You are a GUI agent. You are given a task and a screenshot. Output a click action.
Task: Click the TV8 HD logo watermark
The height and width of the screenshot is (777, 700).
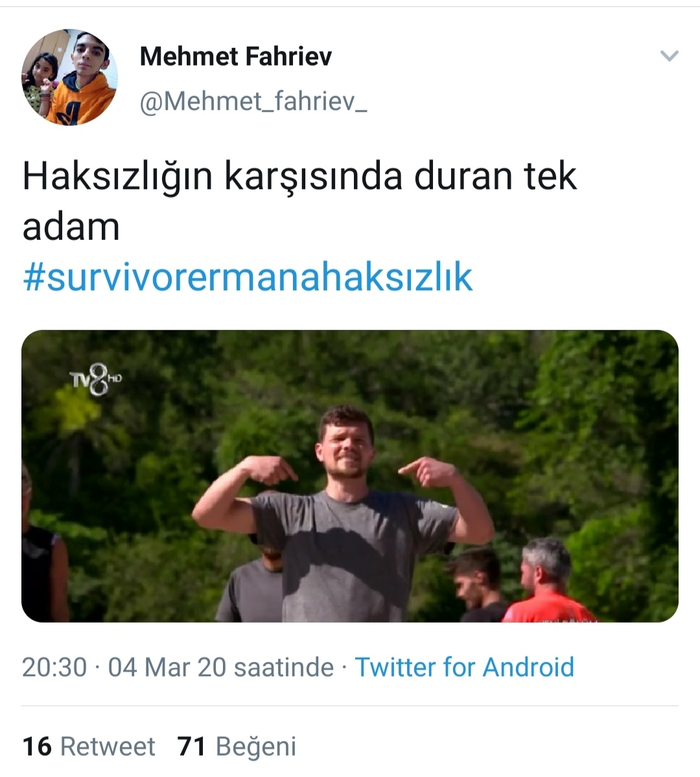95,379
